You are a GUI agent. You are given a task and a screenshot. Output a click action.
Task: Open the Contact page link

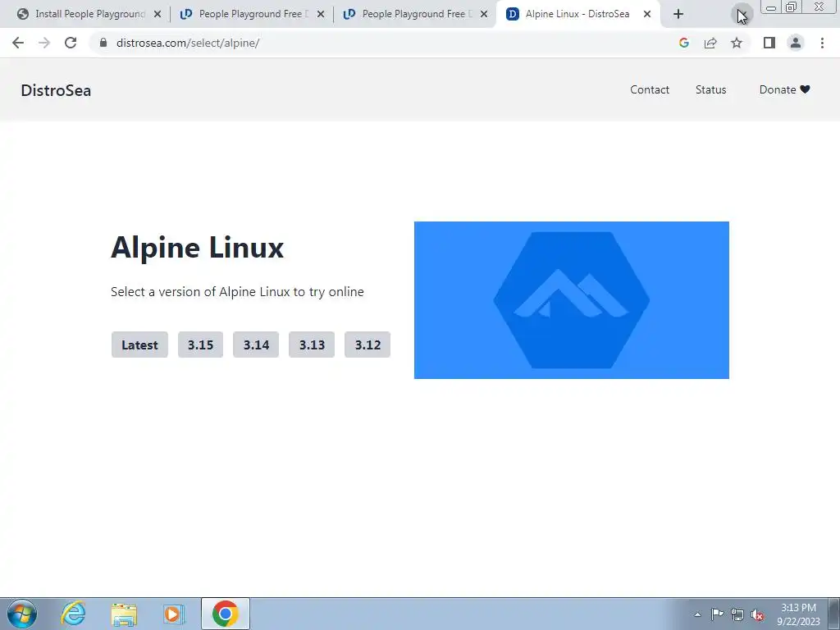coord(650,89)
